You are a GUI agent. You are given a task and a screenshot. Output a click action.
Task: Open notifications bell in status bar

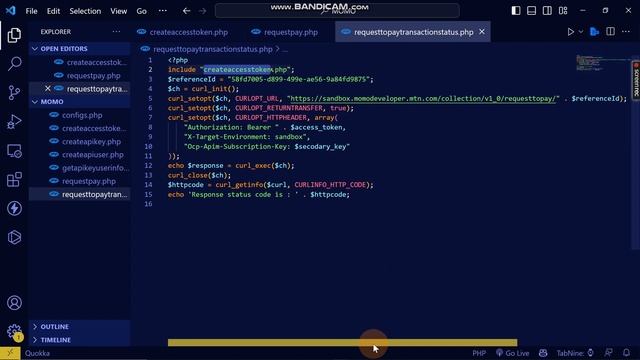point(627,353)
